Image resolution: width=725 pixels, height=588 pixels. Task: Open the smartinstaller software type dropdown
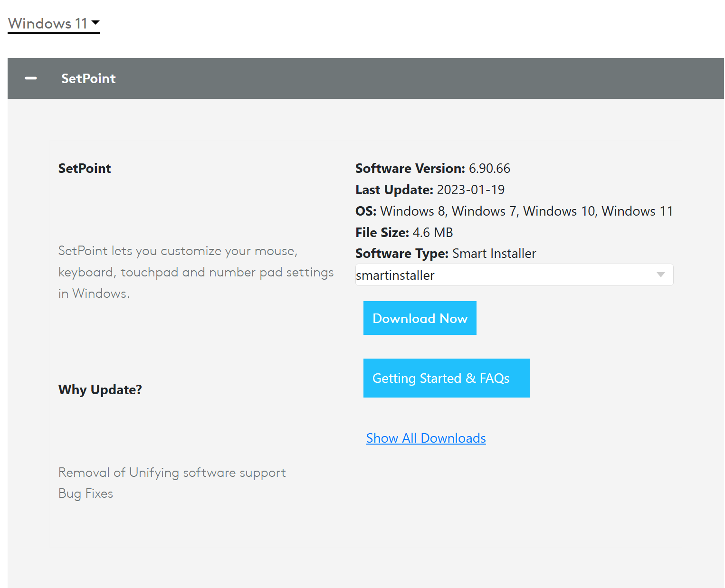(514, 275)
